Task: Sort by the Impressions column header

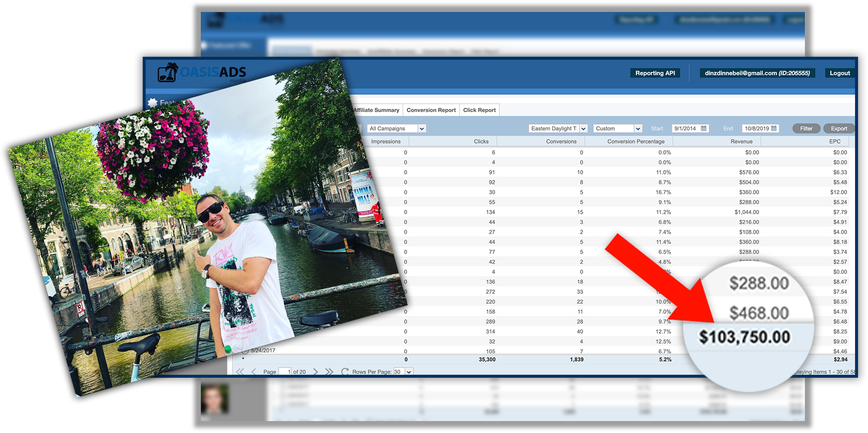Action: point(386,141)
